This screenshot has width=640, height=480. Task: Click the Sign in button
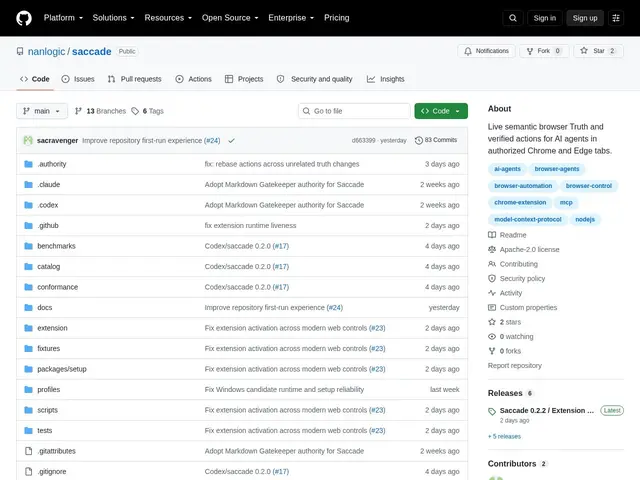coord(544,18)
